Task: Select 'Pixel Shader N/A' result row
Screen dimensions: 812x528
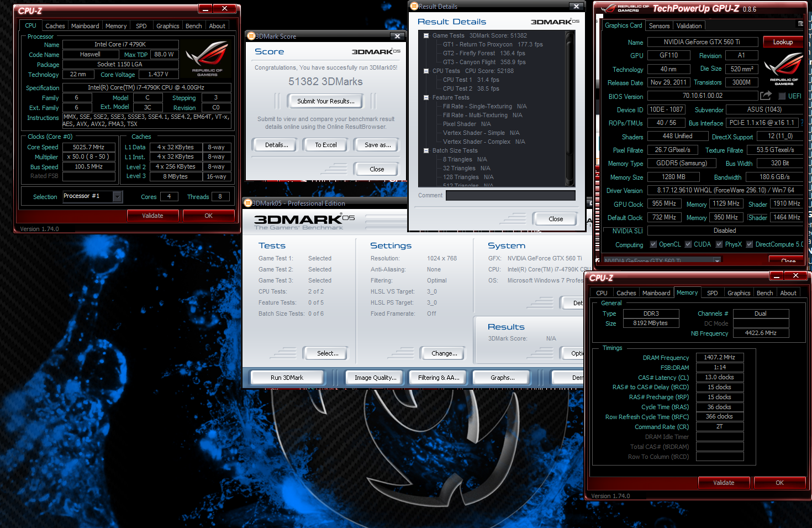Action: tap(467, 124)
